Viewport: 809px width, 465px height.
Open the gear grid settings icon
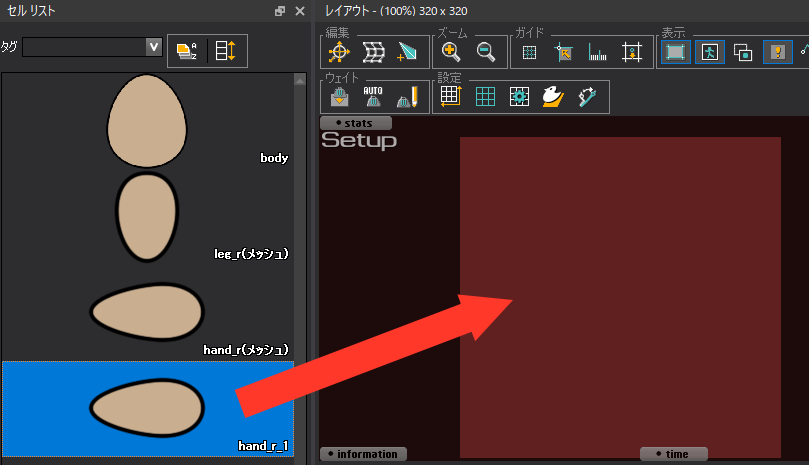(519, 97)
